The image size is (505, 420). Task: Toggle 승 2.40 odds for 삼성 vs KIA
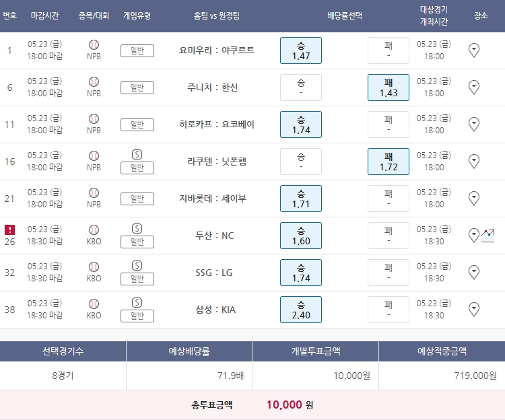point(301,310)
